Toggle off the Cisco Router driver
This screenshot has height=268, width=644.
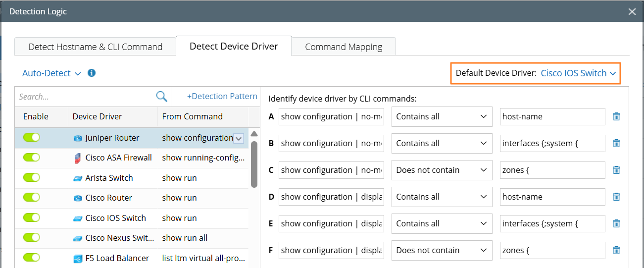coord(32,198)
